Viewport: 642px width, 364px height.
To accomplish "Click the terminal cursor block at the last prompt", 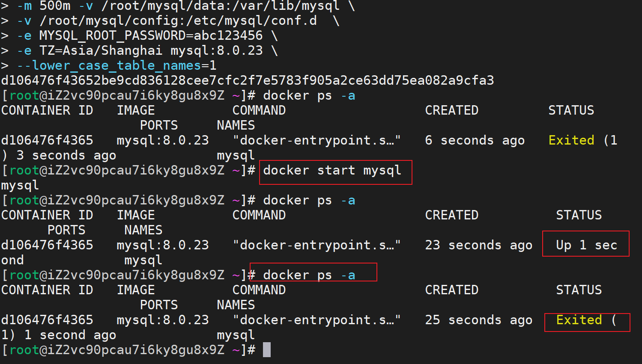I will pos(266,350).
